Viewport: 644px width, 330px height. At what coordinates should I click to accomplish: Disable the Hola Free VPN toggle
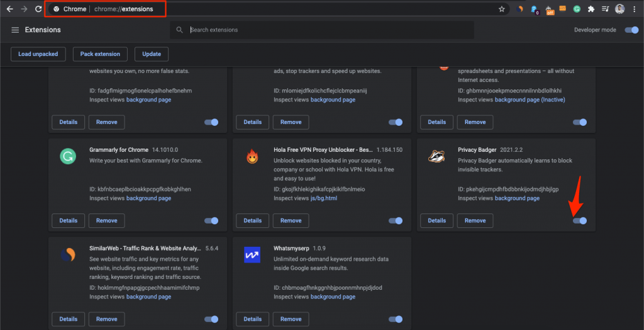click(x=396, y=220)
